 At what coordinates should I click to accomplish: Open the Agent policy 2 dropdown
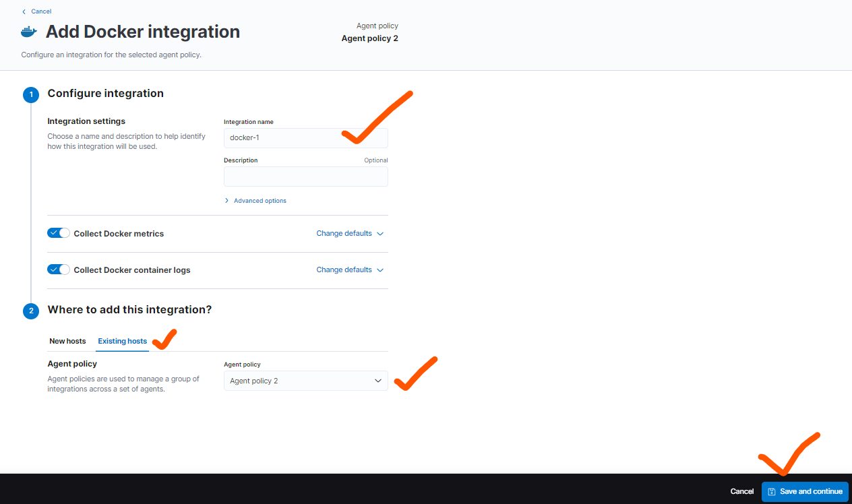coord(305,381)
